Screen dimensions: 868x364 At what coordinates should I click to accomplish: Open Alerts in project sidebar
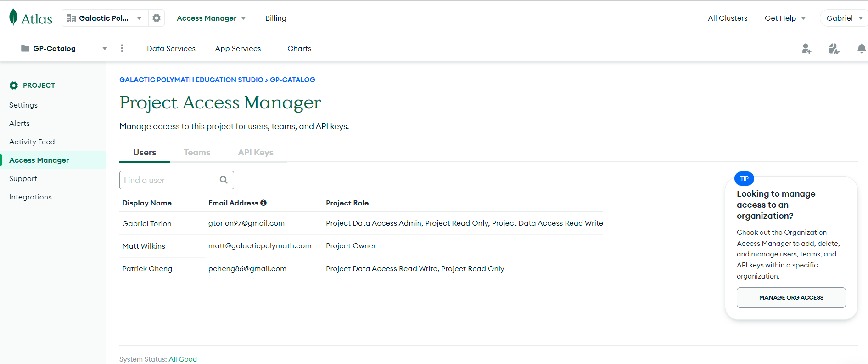click(19, 123)
